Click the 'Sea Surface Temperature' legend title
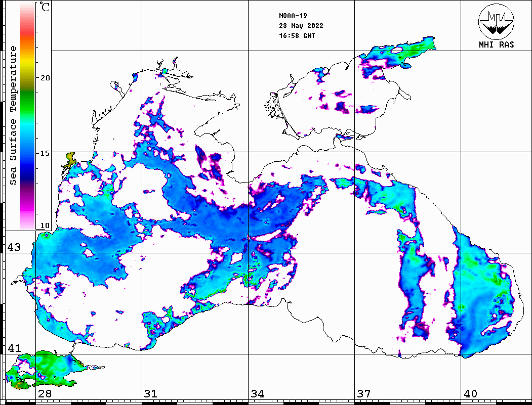 pos(13,115)
